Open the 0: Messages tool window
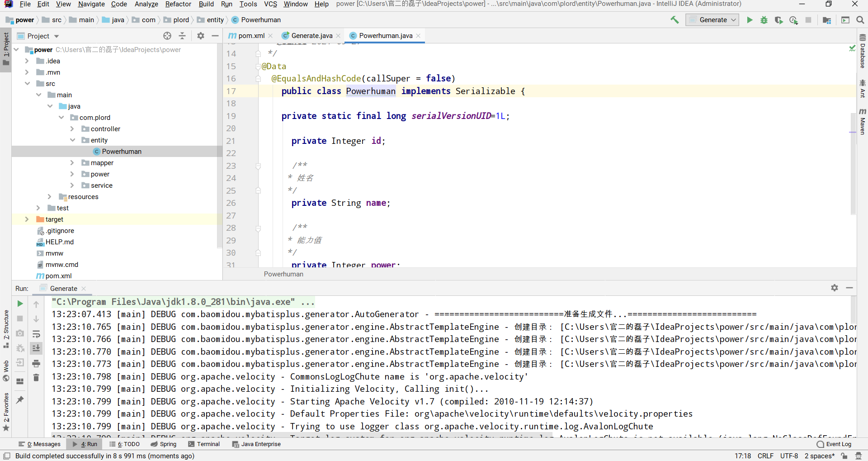The width and height of the screenshot is (868, 461). tap(39, 444)
